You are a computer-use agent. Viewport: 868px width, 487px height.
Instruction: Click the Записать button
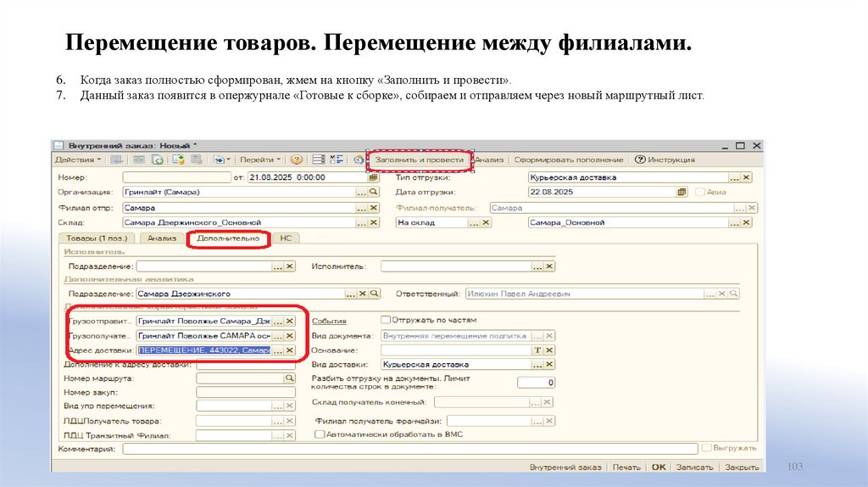pos(694,467)
